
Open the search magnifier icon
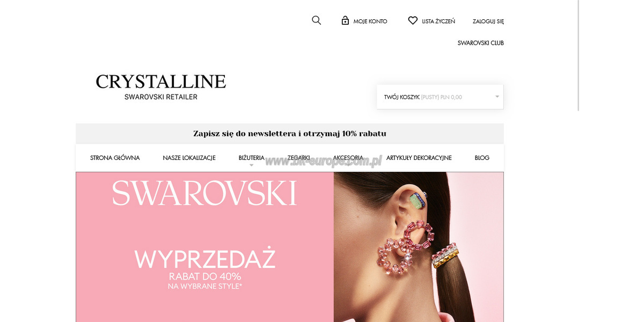[x=316, y=20]
